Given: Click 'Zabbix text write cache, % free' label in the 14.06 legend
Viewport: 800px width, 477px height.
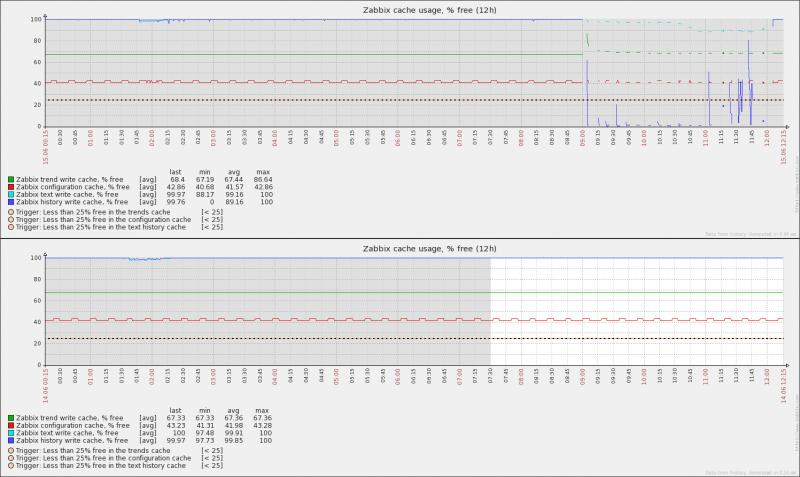Looking at the screenshot, I should (67, 433).
